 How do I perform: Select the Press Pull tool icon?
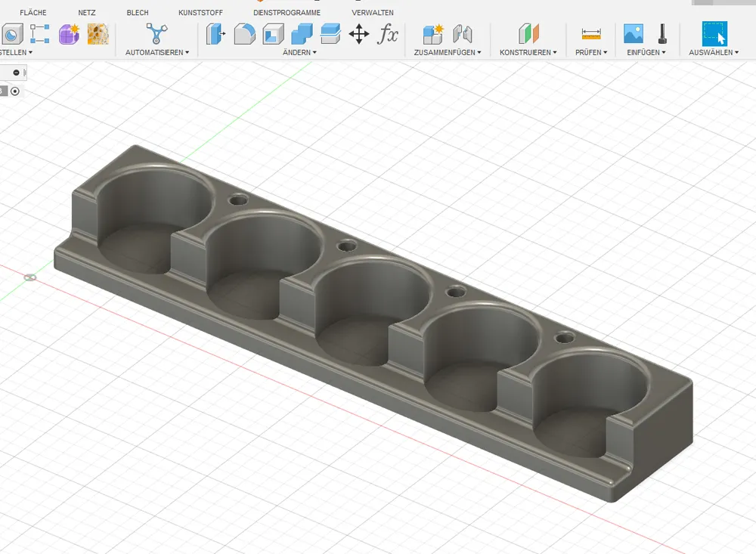click(x=216, y=33)
